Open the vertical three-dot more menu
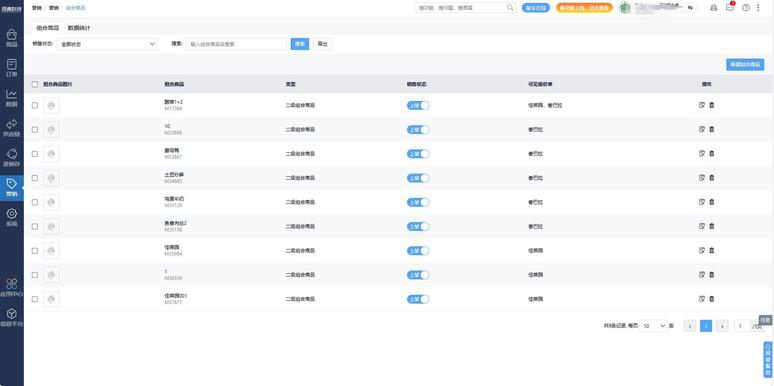 tap(758, 8)
